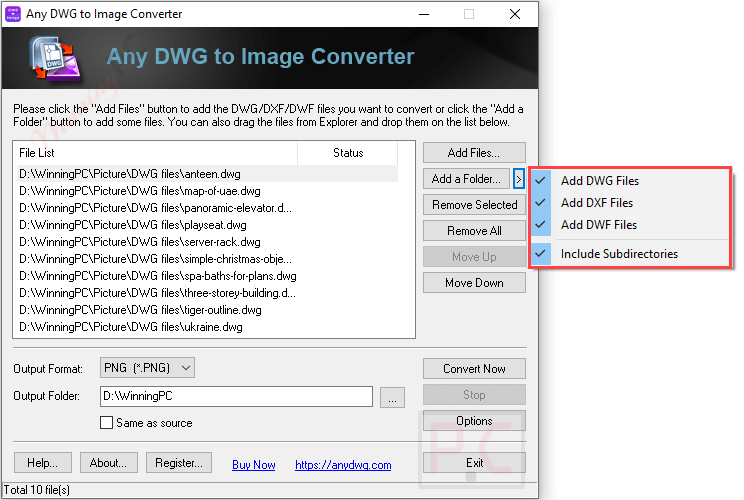Enable the Same as source checkbox
Screen dimensions: 744x500
pyautogui.click(x=107, y=423)
